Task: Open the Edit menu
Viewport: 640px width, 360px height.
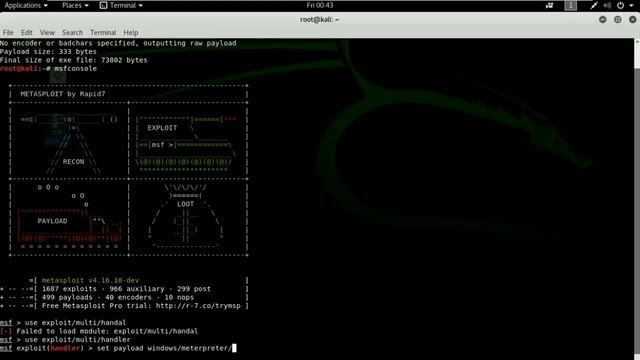Action: pos(27,32)
